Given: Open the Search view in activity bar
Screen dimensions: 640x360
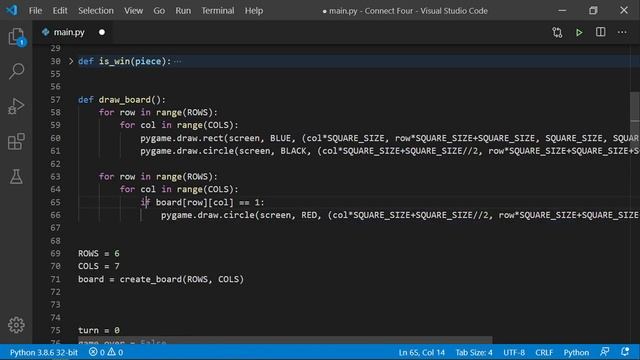Looking at the screenshot, I should coord(16,71).
